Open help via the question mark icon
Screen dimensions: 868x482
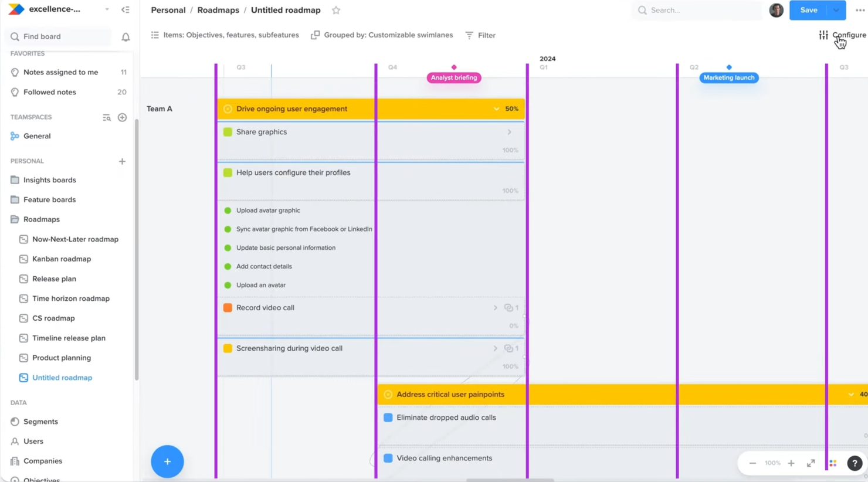point(855,463)
